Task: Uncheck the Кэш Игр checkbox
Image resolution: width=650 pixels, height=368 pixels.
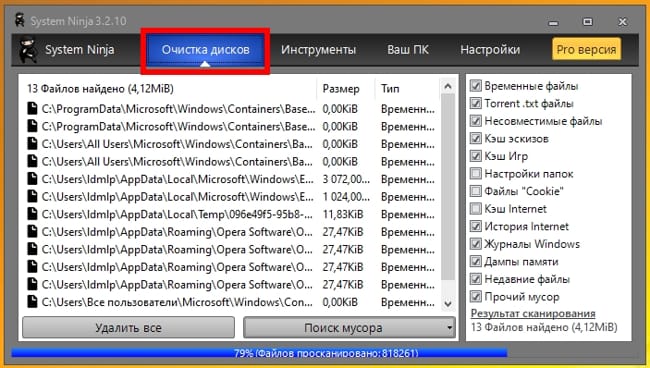Action: coord(476,156)
